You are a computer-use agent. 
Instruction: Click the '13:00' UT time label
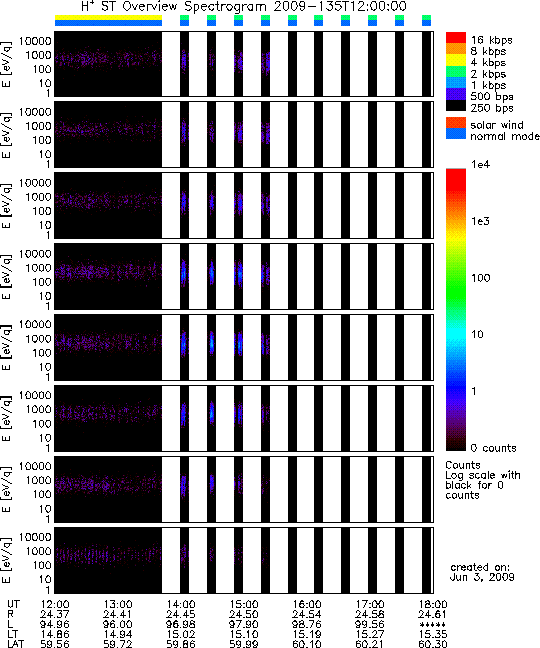coord(118,605)
